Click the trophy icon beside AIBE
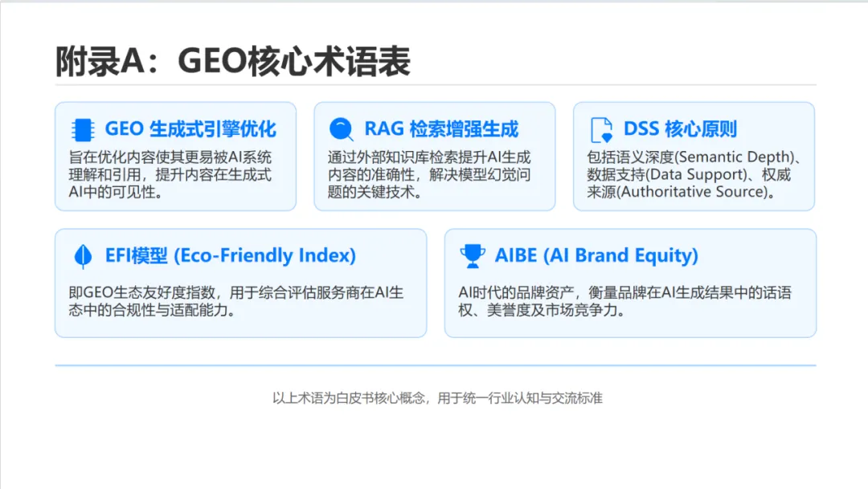Image resolution: width=868 pixels, height=489 pixels. tap(473, 256)
